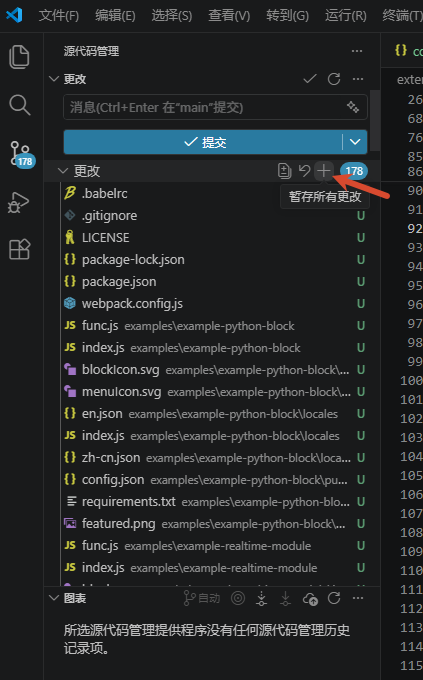Select the LICENSE file
The image size is (423, 680).
pyautogui.click(x=213, y=238)
